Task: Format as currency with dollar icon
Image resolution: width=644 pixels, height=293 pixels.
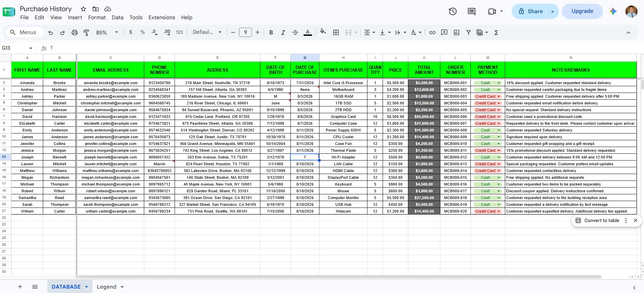Action: tap(131, 32)
